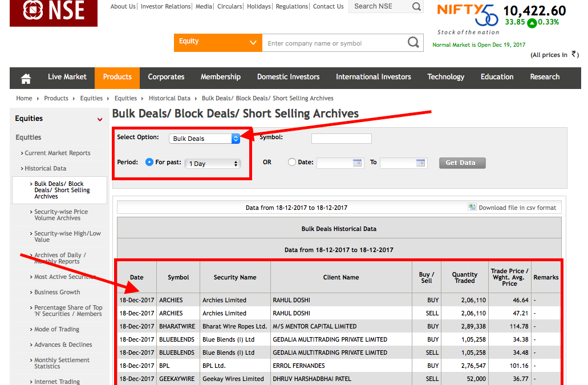Go to Home via house icon
Screen dimensions: 588x385
(x=26, y=78)
